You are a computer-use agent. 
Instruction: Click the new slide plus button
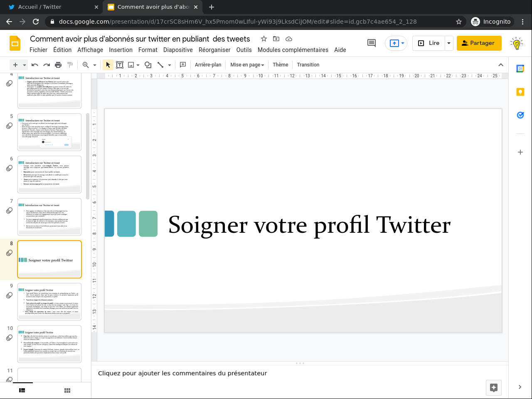point(15,65)
